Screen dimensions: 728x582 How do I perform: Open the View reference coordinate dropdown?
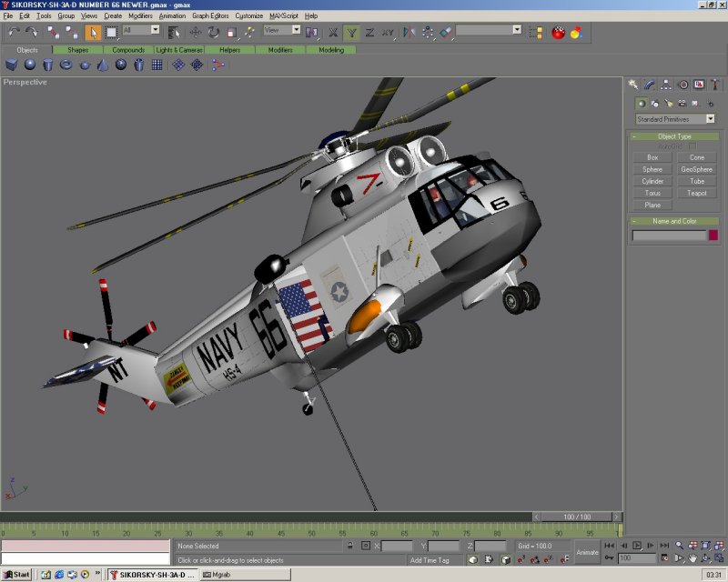click(282, 30)
